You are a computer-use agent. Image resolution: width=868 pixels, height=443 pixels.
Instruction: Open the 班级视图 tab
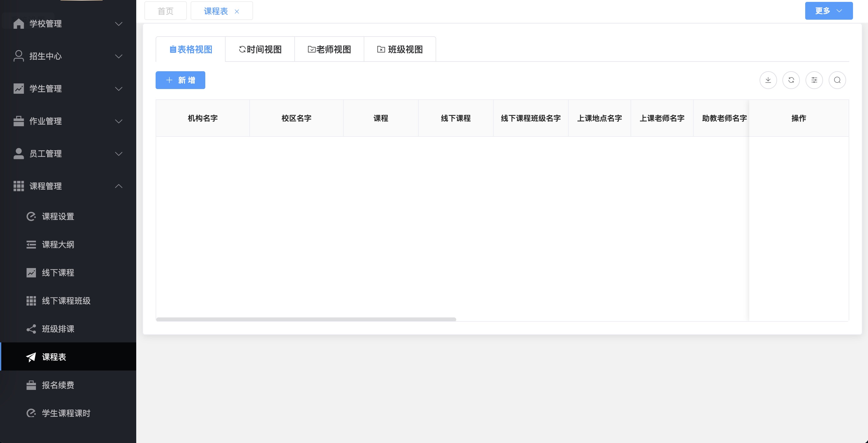coord(400,49)
